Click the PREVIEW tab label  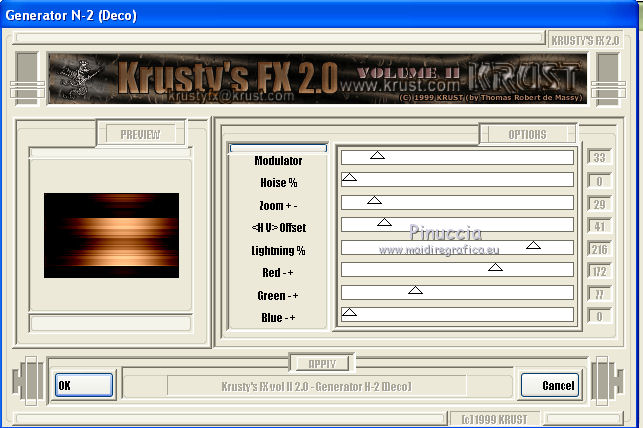coord(140,134)
